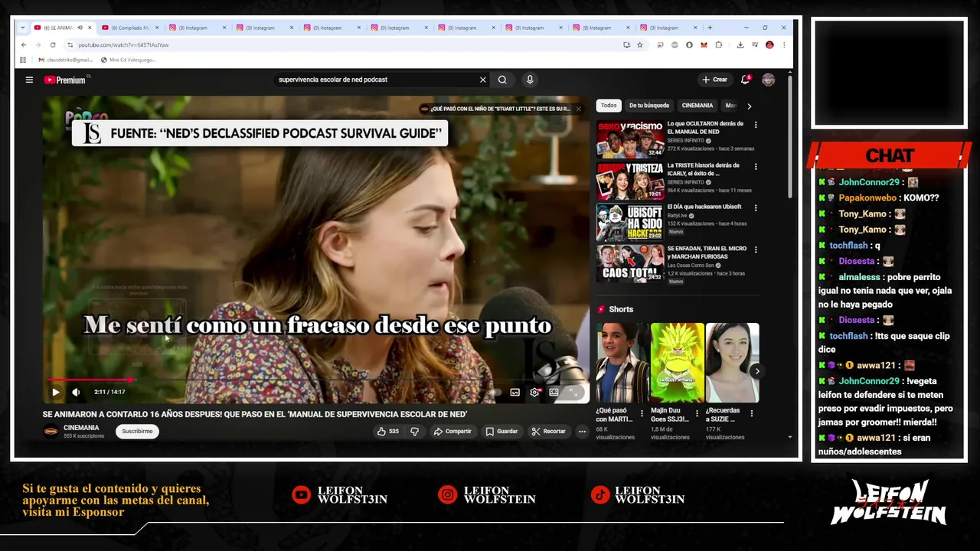980x551 pixels.
Task: Add a new browser tab with plus
Action: (710, 28)
